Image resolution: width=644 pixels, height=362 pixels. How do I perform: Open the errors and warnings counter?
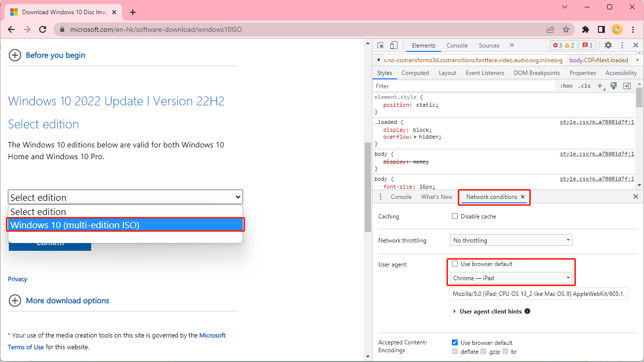[x=564, y=46]
